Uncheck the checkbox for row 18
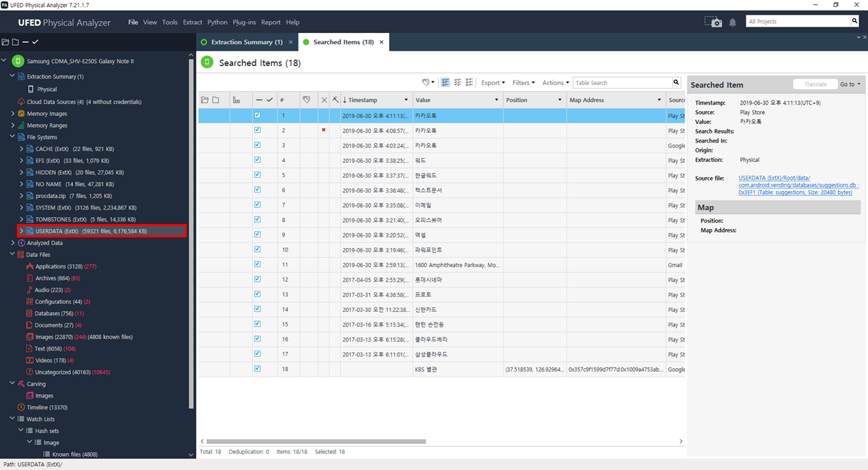This screenshot has height=470, width=868. (x=257, y=369)
